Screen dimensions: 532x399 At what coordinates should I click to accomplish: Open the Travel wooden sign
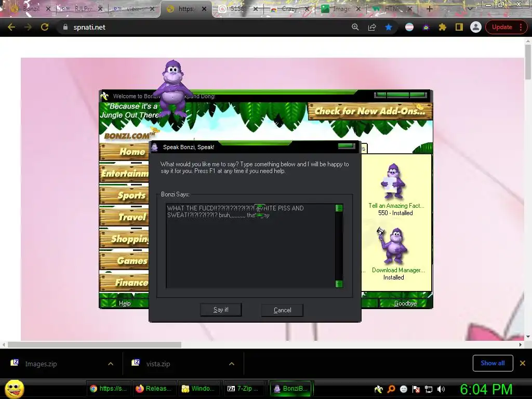[124, 217]
